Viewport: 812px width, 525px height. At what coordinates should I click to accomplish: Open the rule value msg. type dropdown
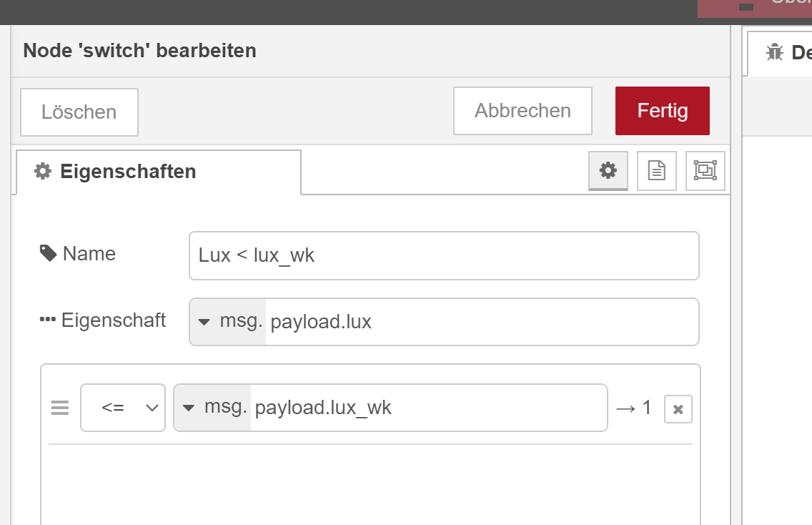coord(212,408)
